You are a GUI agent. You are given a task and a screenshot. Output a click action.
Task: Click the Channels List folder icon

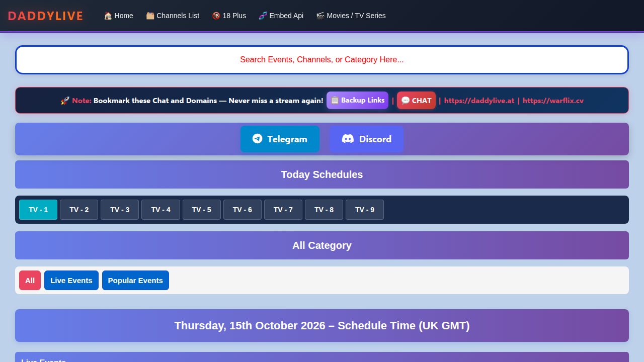[150, 16]
